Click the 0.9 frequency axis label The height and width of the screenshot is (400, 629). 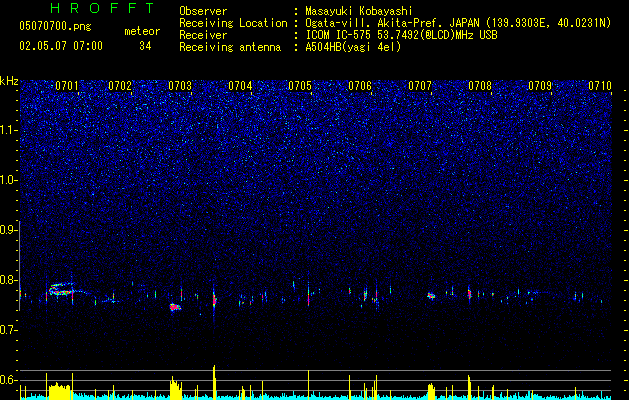point(9,230)
